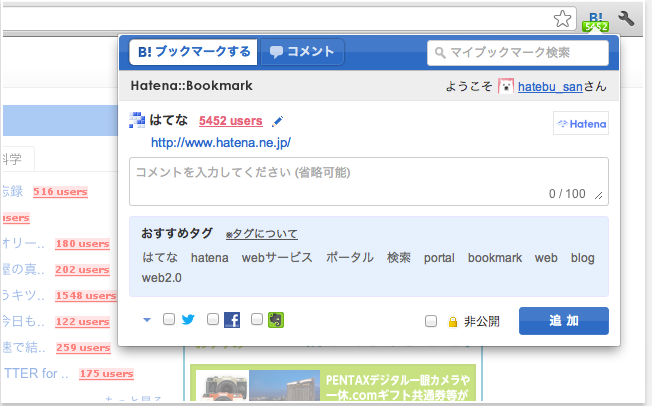Open the 259 users link in background page
Viewport: 652px width, 406px height.
coord(83,348)
